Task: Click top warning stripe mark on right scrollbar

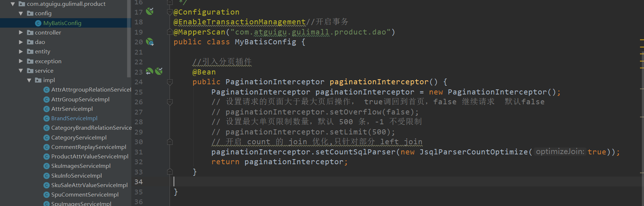Action: 642,40
